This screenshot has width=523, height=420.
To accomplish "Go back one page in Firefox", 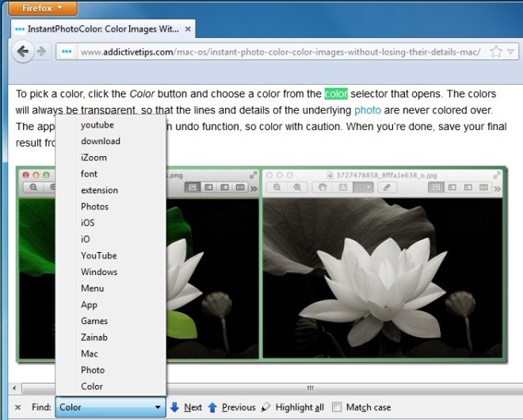I will click(x=23, y=52).
